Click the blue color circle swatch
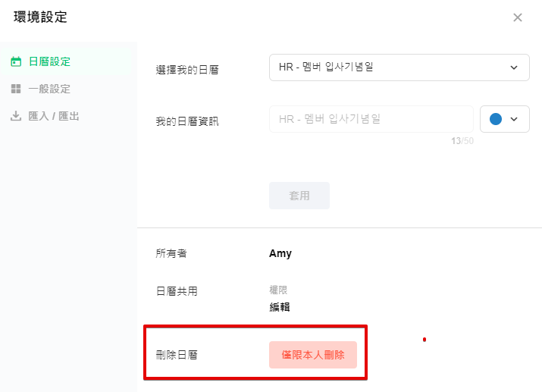Viewport: 542px width, 392px height. (x=496, y=119)
